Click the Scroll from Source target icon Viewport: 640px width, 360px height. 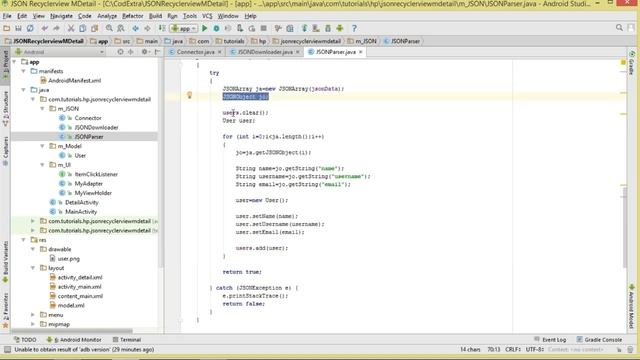point(120,52)
